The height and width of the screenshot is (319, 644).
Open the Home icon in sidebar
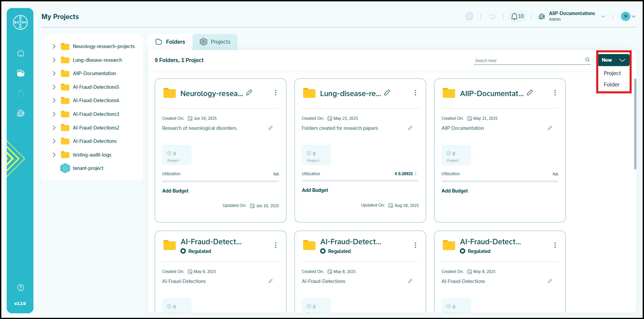(21, 53)
